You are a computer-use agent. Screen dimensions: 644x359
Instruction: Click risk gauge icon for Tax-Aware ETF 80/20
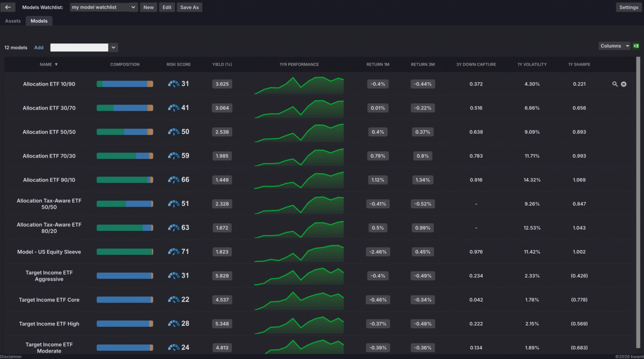(x=173, y=228)
